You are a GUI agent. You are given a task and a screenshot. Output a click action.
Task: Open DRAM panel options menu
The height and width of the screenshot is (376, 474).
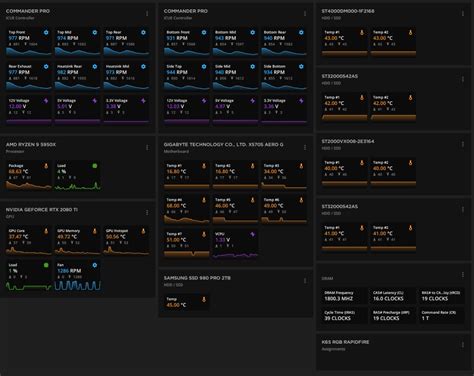[x=463, y=274]
